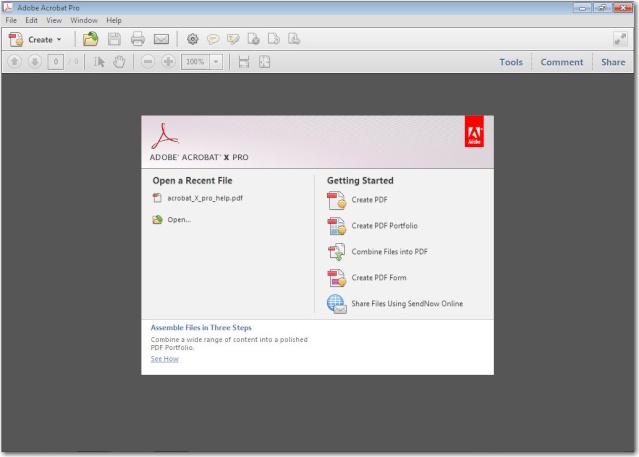Click Share Files Using SendNow Online
639x457 pixels.
click(x=407, y=304)
